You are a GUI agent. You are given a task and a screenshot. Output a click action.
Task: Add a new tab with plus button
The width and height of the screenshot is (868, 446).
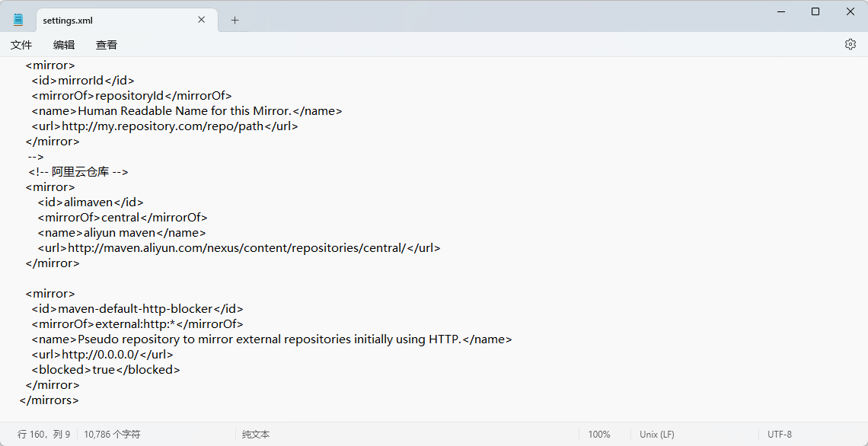click(235, 21)
